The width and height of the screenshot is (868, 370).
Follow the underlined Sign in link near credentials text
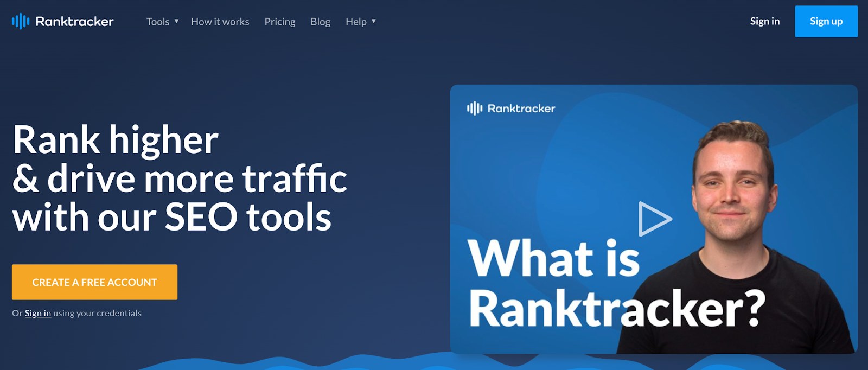point(38,313)
